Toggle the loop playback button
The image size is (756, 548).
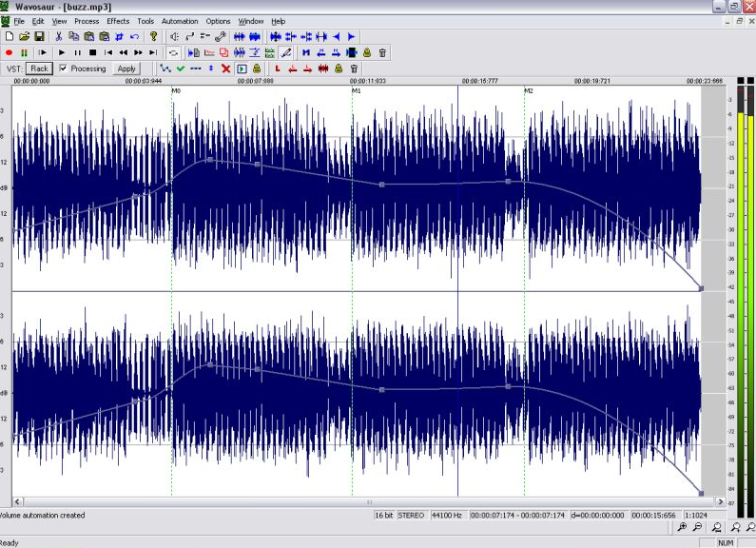(173, 52)
